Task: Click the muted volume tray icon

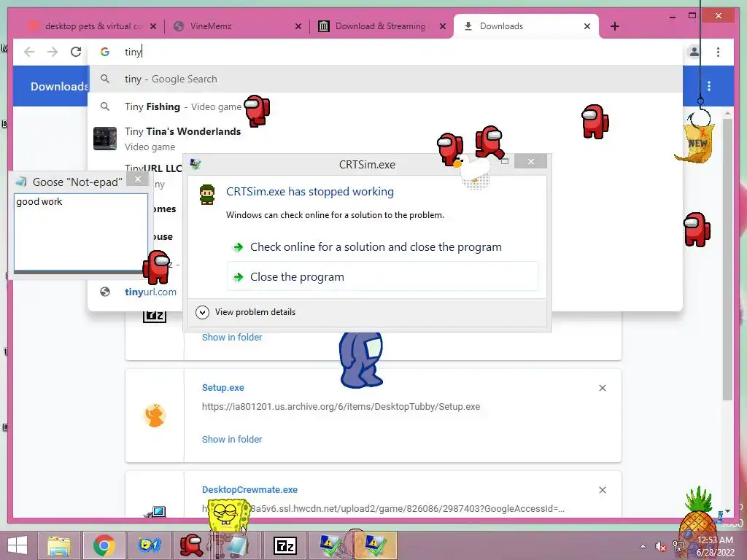Action: click(x=660, y=546)
